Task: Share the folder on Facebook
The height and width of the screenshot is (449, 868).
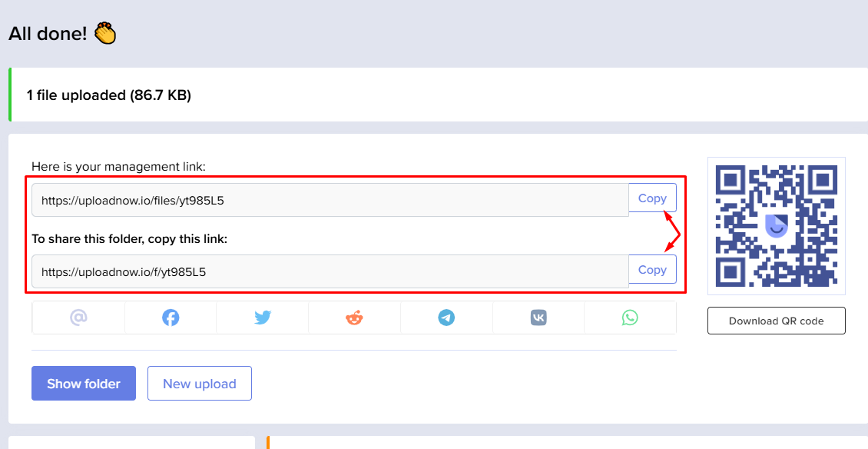Action: [x=170, y=317]
